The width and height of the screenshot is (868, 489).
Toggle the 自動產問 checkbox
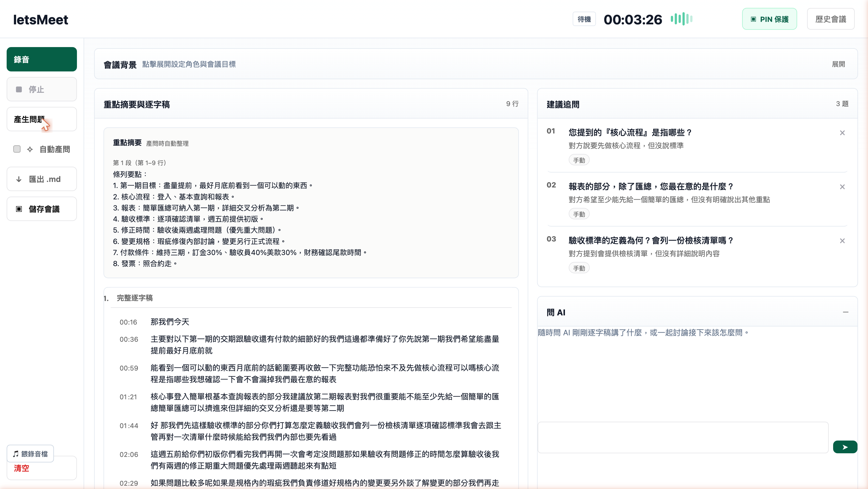coord(17,149)
